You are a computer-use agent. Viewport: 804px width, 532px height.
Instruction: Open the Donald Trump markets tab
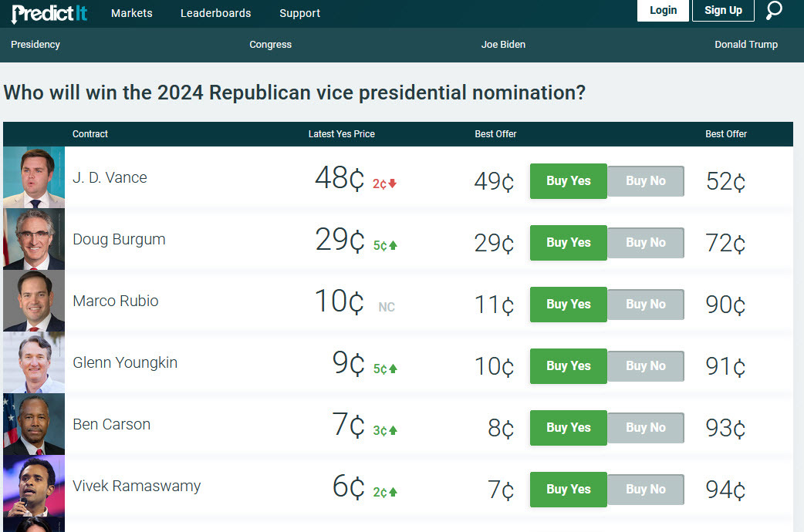(x=746, y=45)
